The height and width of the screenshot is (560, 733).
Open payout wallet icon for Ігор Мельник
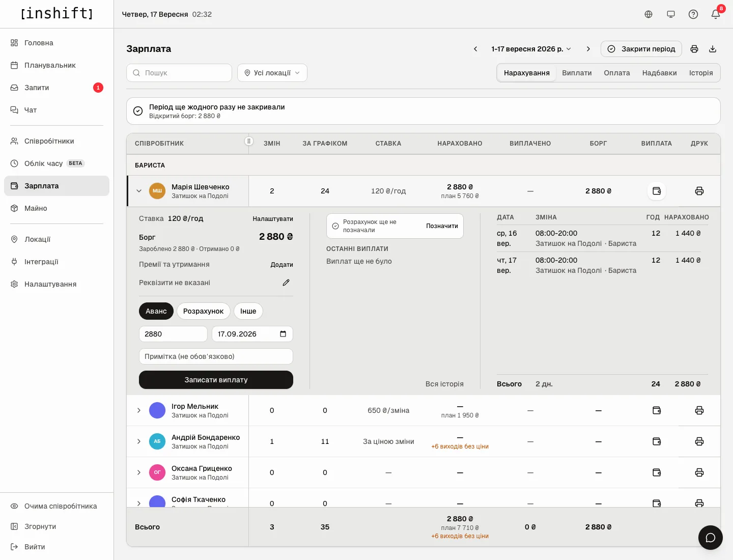point(657,410)
